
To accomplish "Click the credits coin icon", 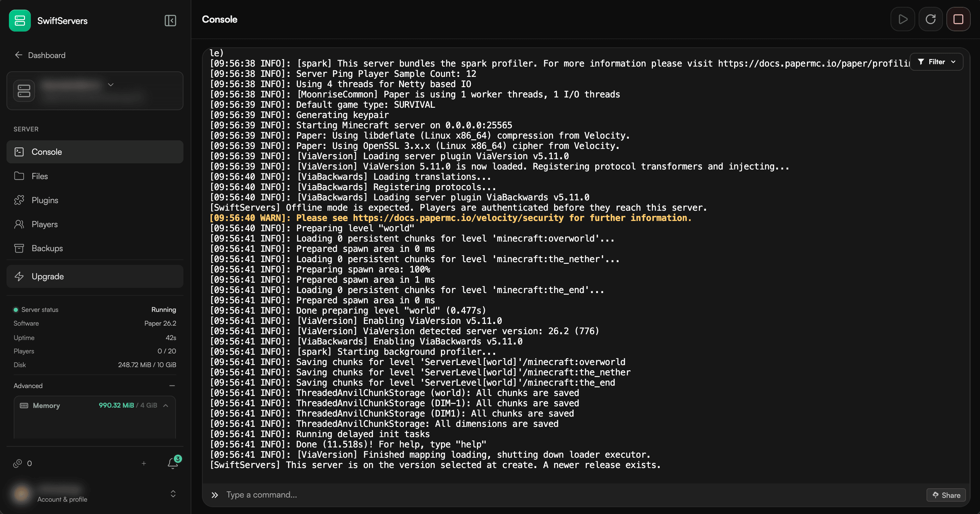I will (x=17, y=463).
